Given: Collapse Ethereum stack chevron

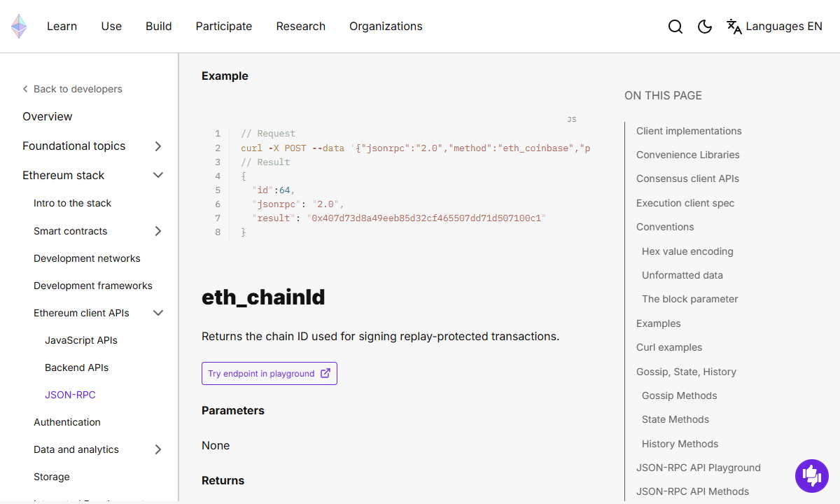Looking at the screenshot, I should (158, 175).
